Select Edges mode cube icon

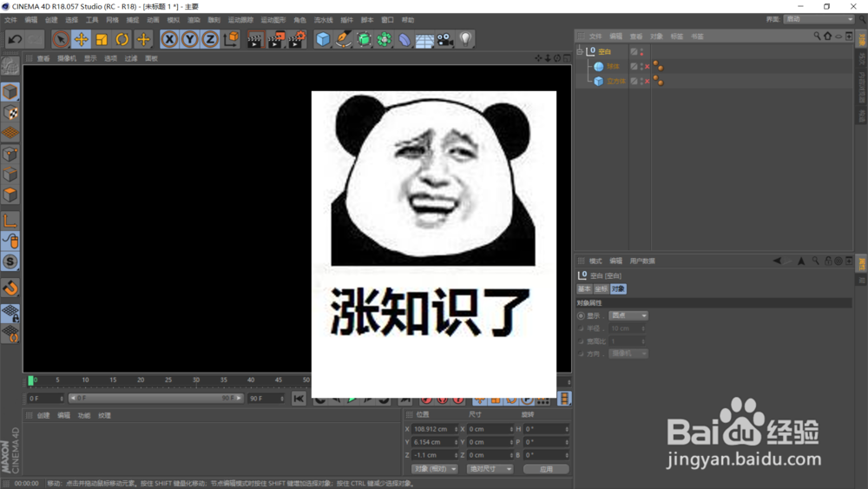click(10, 175)
